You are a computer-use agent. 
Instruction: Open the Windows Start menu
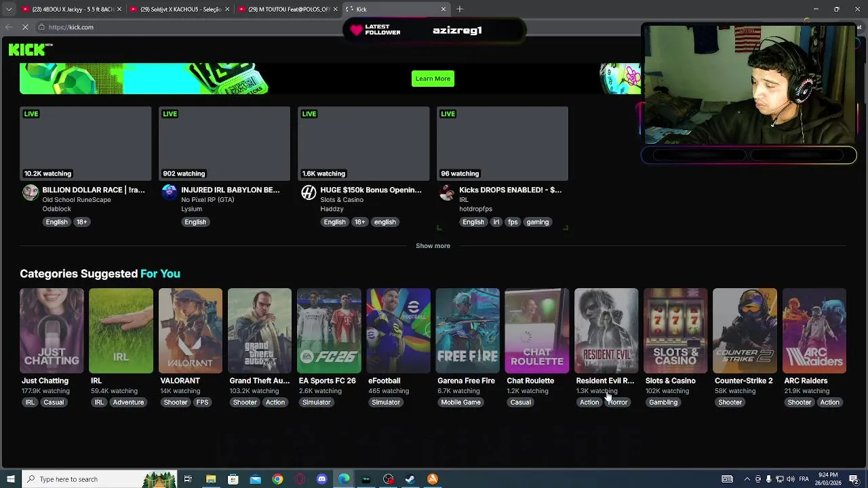(x=10, y=479)
